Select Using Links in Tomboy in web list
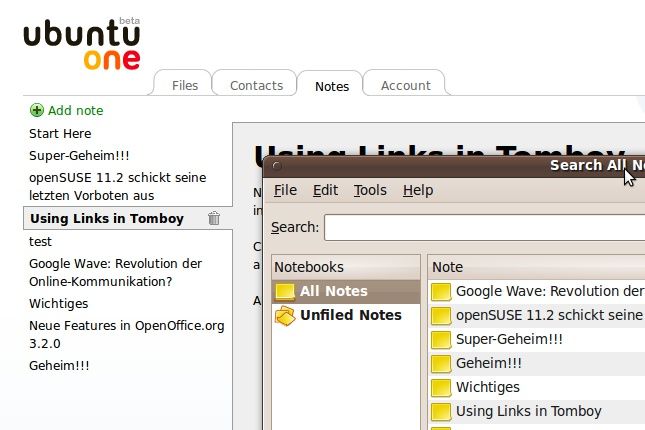This screenshot has width=645, height=430. (x=107, y=218)
